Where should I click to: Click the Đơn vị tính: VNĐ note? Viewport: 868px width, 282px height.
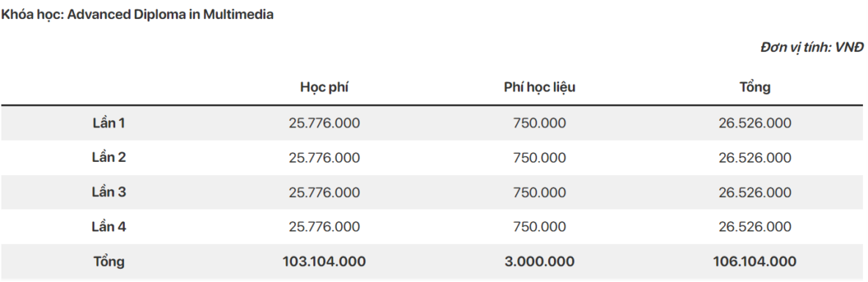coord(812,48)
